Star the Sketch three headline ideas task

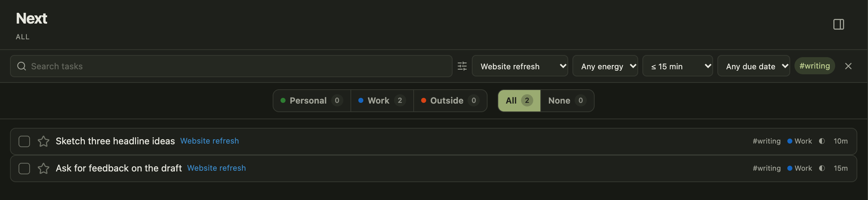(x=44, y=141)
